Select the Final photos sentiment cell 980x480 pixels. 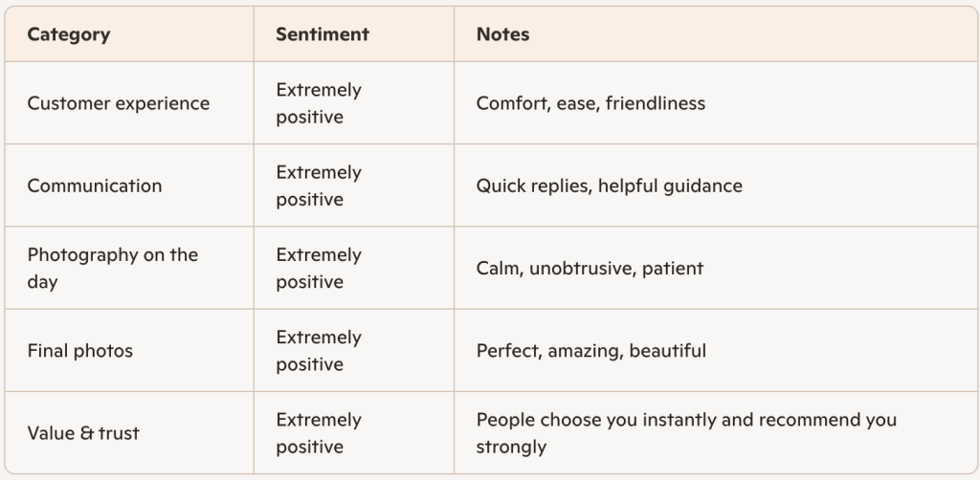point(319,351)
